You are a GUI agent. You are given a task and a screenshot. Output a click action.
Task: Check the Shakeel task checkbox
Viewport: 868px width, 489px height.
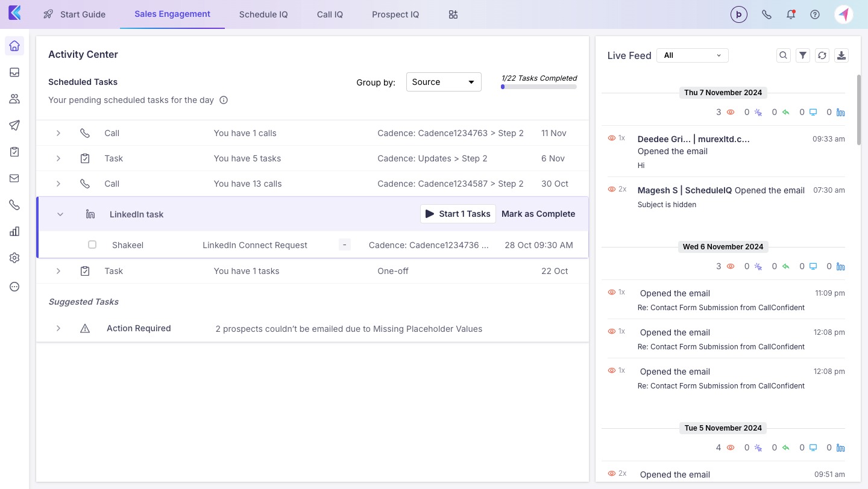[x=92, y=244]
